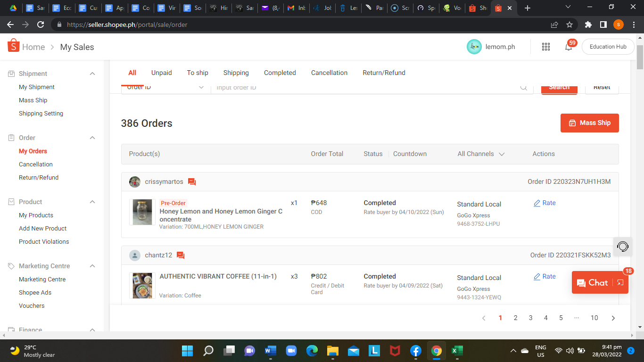The height and width of the screenshot is (362, 644).
Task: Click the search magnifier in the order ID field
Action: tap(523, 87)
